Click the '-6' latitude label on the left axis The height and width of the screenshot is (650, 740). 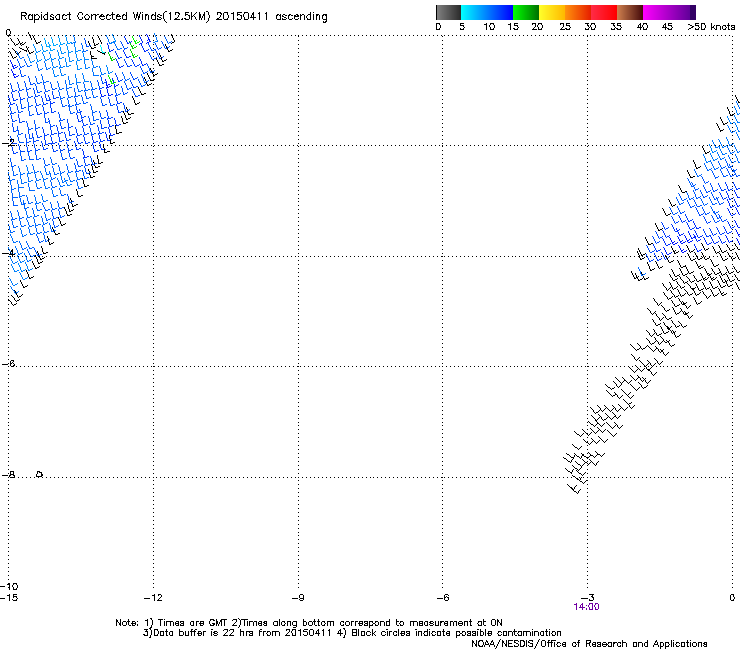click(8, 363)
